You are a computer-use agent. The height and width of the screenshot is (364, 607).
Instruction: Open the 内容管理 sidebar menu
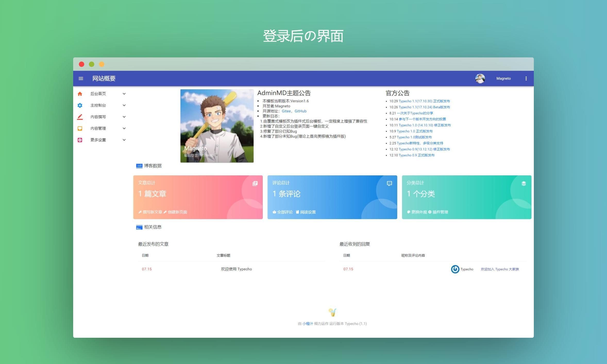tap(98, 128)
